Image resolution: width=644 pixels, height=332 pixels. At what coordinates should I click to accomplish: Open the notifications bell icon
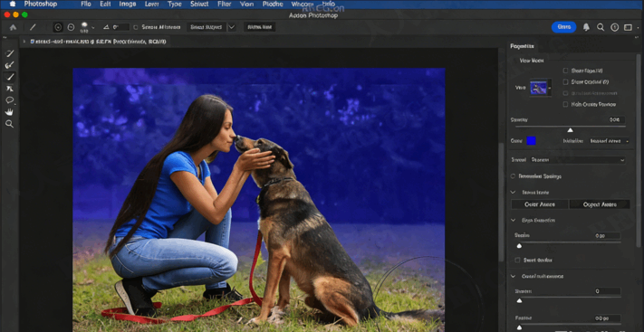(x=587, y=27)
